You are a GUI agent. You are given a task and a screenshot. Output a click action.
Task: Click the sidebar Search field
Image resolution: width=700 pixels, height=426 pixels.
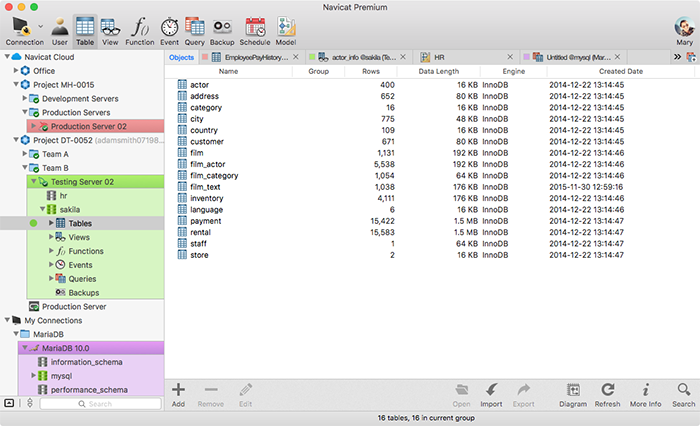[100, 404]
